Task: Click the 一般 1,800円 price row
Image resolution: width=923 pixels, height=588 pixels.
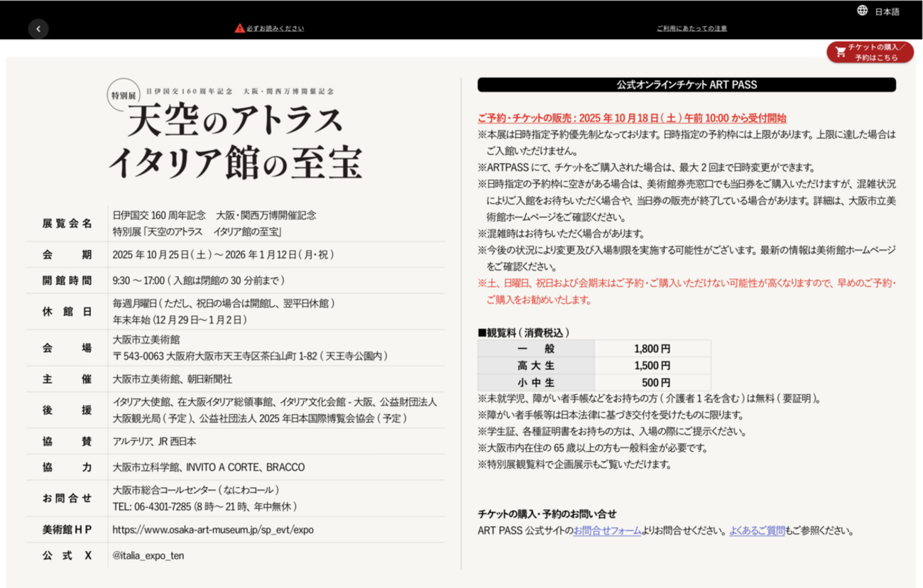Action: 594,349
